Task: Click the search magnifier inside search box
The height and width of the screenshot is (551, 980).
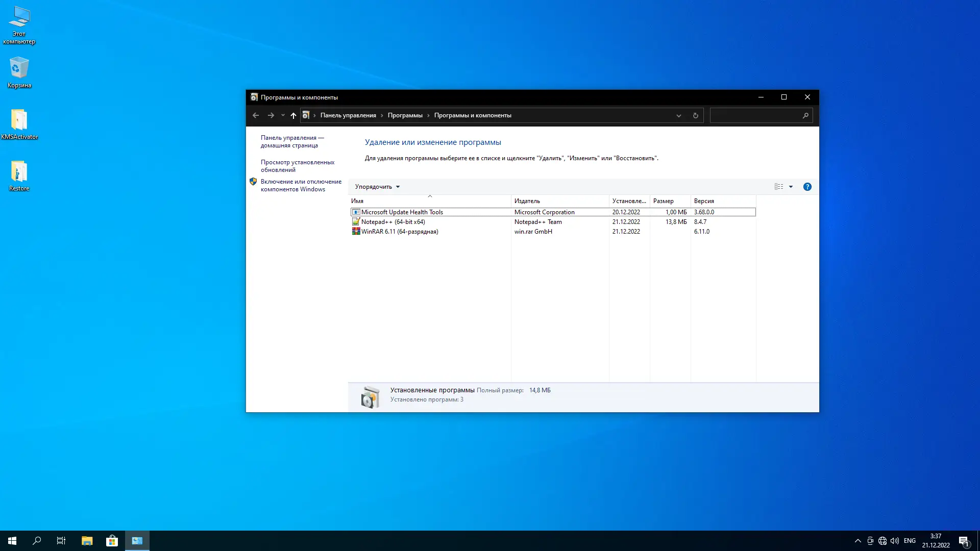Action: click(805, 116)
